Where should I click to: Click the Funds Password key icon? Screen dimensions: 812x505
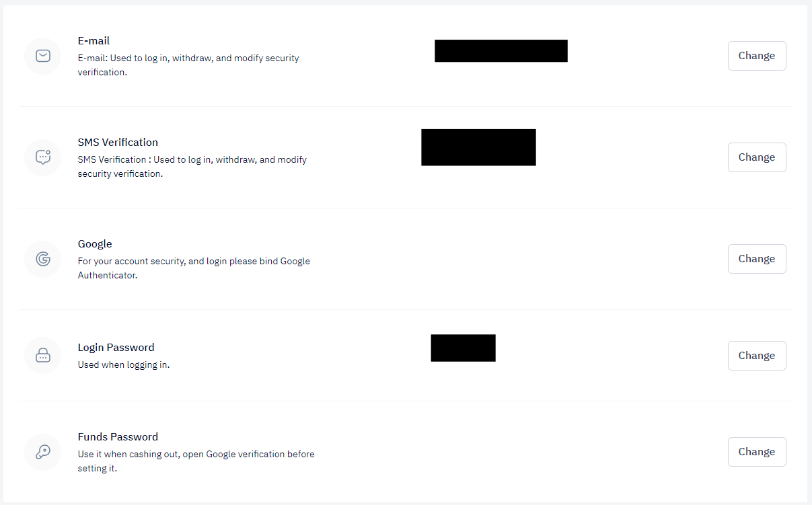(43, 452)
